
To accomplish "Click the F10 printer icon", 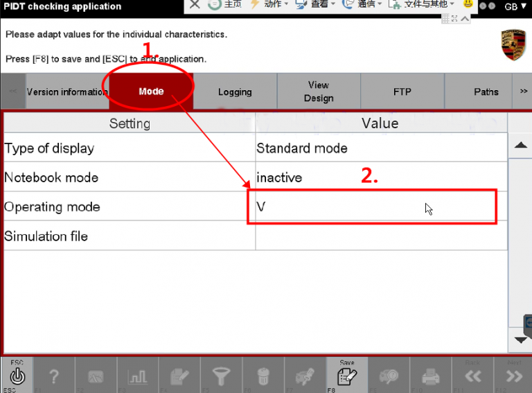I will pos(431,376).
